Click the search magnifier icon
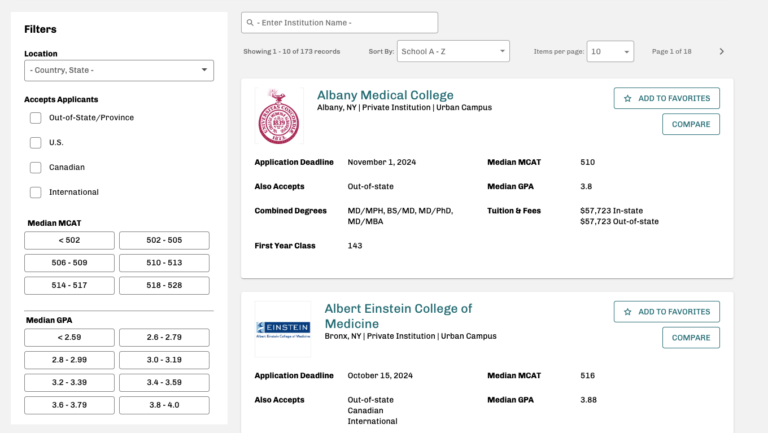The width and height of the screenshot is (768, 433). click(x=250, y=23)
